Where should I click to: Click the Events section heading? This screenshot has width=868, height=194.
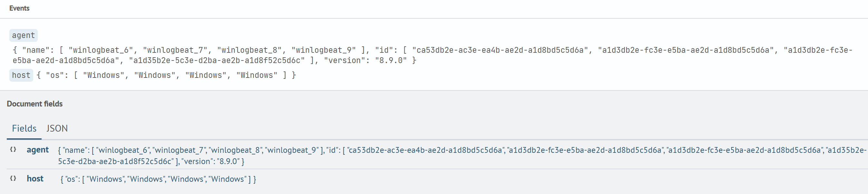tap(19, 8)
